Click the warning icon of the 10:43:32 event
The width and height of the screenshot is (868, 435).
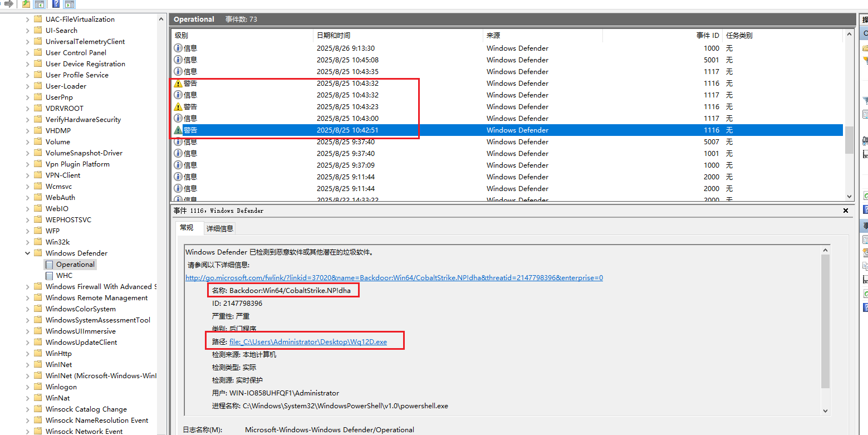coord(178,84)
